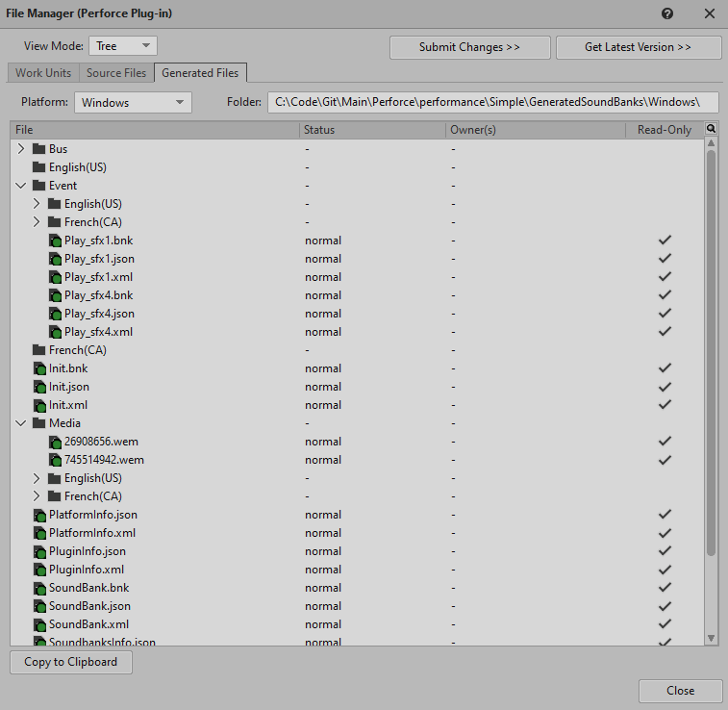Click the Play_sfx1.bnk file icon
This screenshot has height=710, width=728.
[55, 241]
